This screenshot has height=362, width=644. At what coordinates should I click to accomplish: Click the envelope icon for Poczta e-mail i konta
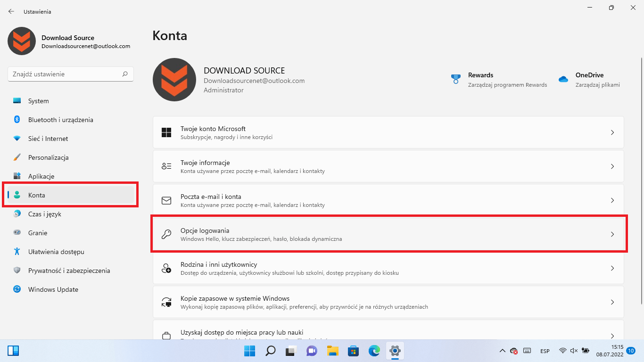click(x=166, y=200)
